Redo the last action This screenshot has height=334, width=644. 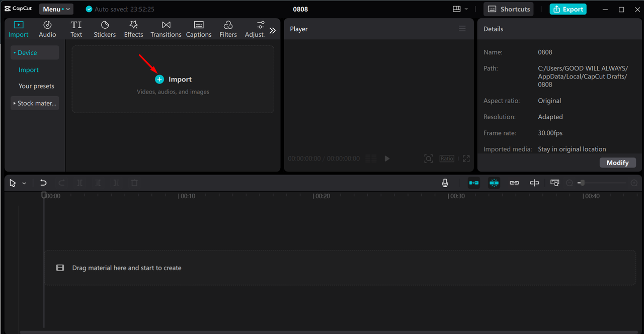61,183
